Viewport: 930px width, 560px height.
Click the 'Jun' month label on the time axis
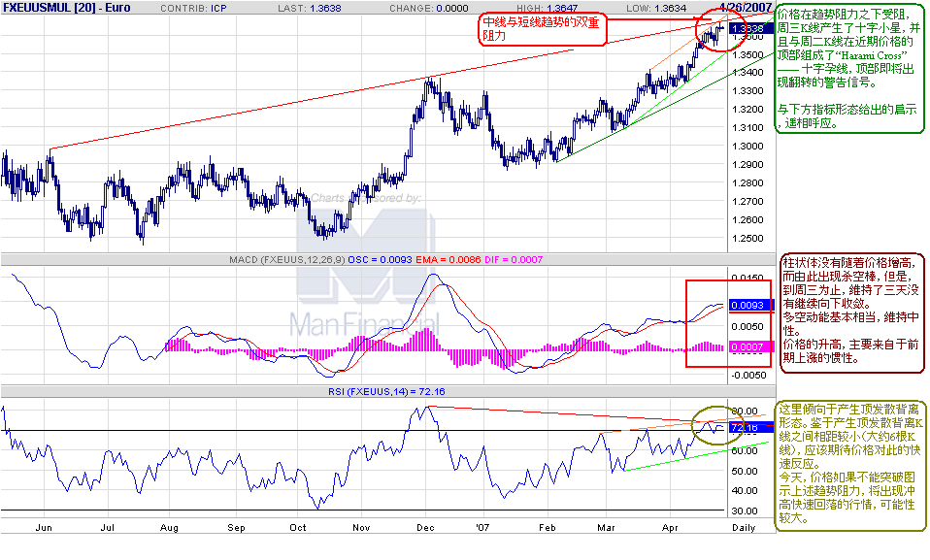click(x=44, y=527)
